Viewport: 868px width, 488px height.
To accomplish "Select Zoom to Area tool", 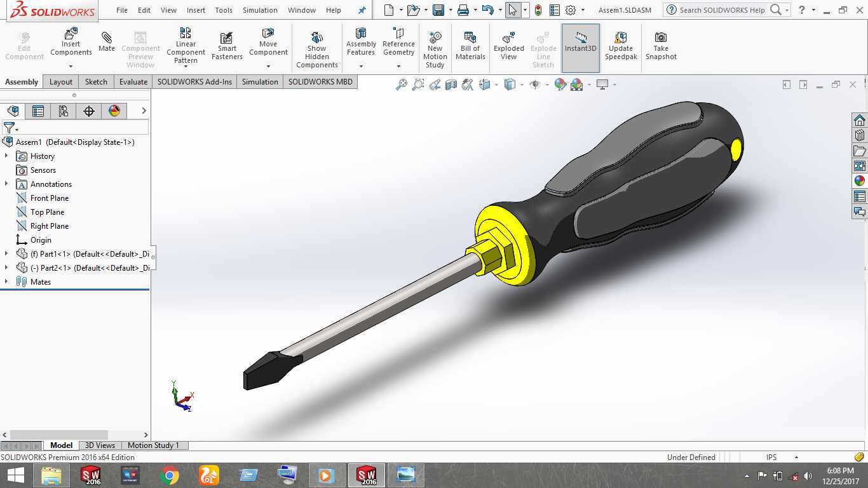I will (x=418, y=85).
